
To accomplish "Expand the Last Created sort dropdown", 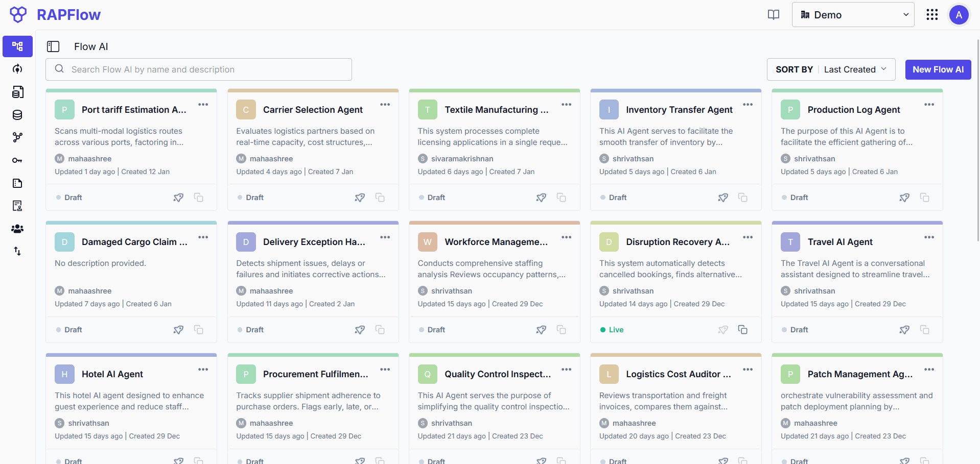I will (855, 69).
